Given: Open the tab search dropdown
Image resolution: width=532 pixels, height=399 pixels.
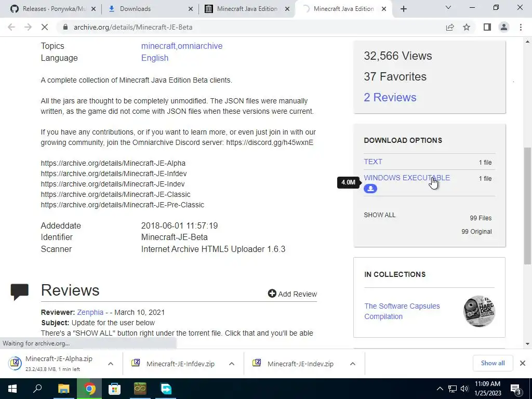Looking at the screenshot, I should click(x=448, y=7).
